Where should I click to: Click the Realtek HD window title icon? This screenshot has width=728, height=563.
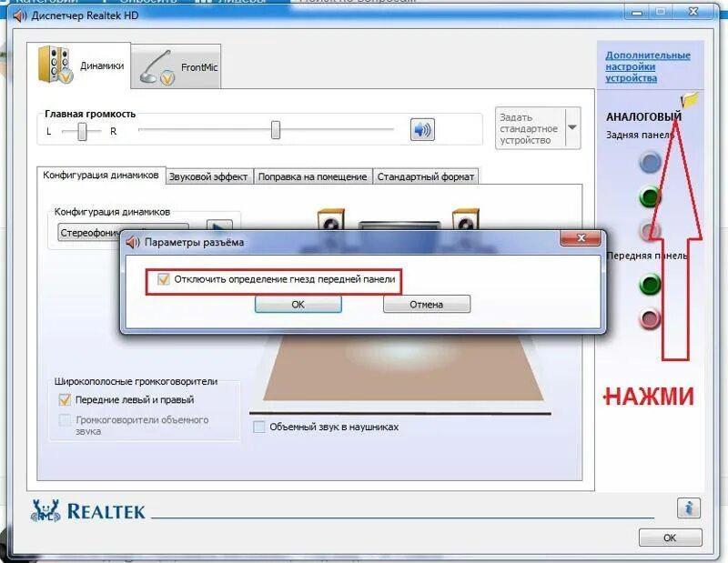pyautogui.click(x=20, y=16)
